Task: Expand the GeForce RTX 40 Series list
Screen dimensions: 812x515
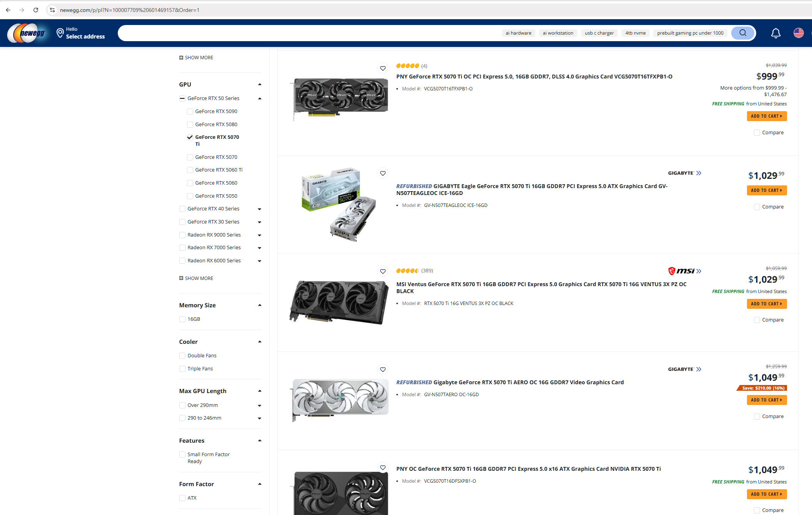Action: point(260,209)
